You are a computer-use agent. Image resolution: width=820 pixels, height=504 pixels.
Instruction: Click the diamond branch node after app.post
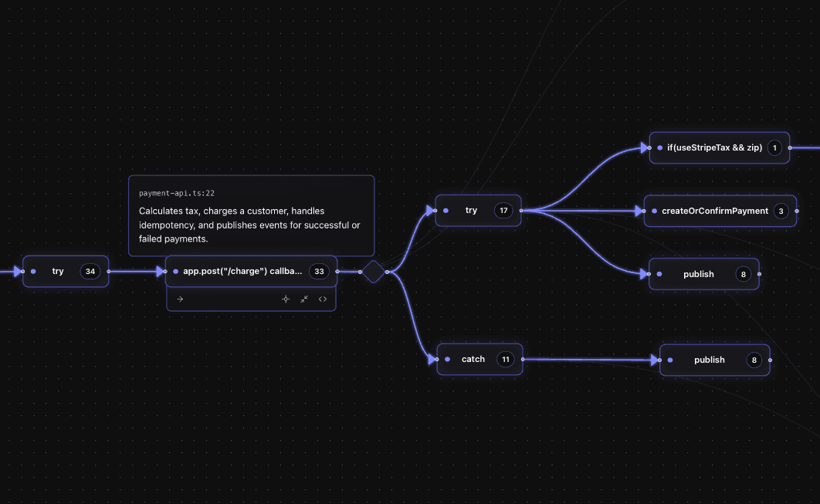373,272
